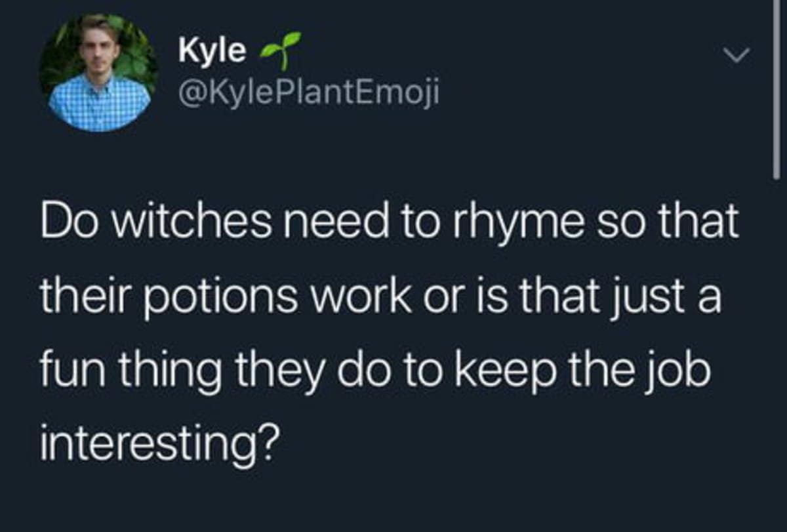Viewport: 787px width, 532px height.
Task: Click the word interesting
Action: (148, 440)
